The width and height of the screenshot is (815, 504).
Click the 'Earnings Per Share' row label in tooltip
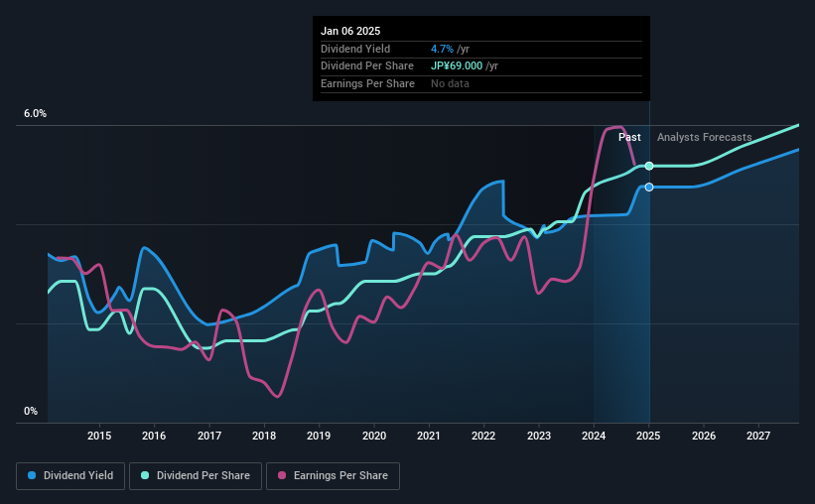(367, 83)
